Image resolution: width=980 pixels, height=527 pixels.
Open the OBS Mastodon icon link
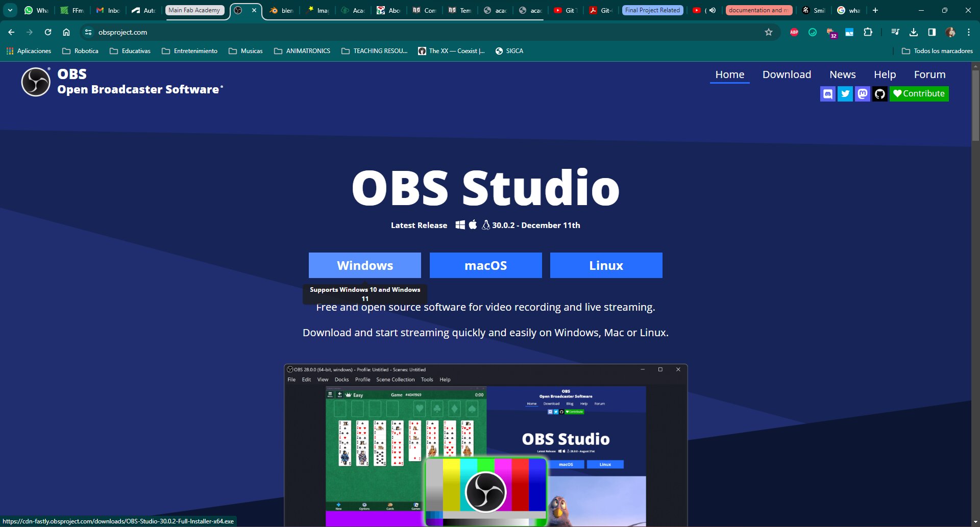[863, 94]
